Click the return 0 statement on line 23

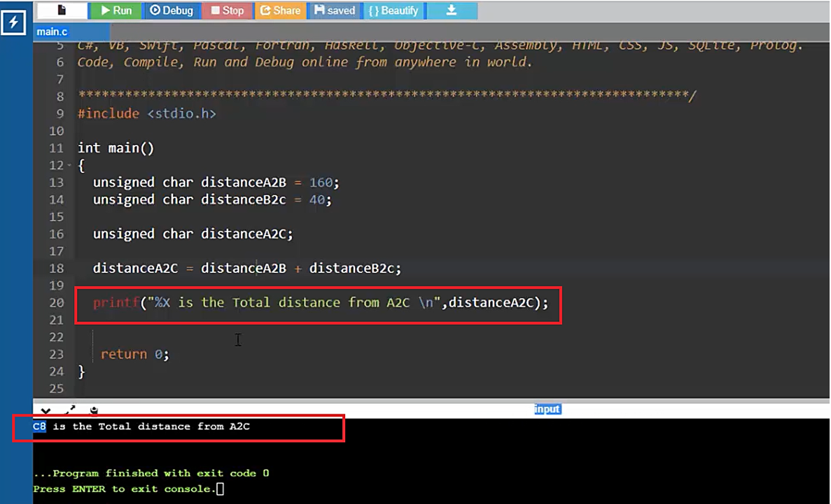pyautogui.click(x=134, y=354)
